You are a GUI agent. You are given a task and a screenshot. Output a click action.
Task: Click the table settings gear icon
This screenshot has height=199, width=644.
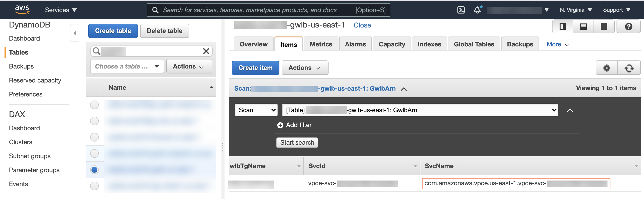click(x=607, y=68)
